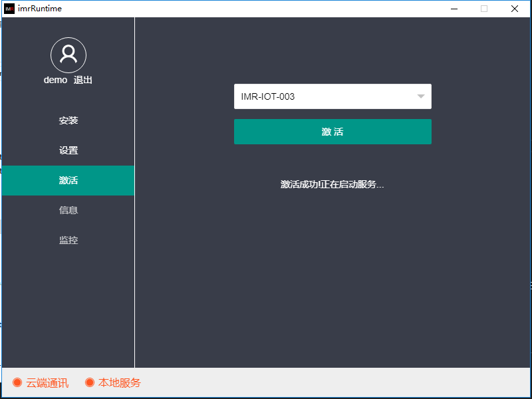Expand the device dropdown arrow
The height and width of the screenshot is (399, 532).
coord(420,96)
